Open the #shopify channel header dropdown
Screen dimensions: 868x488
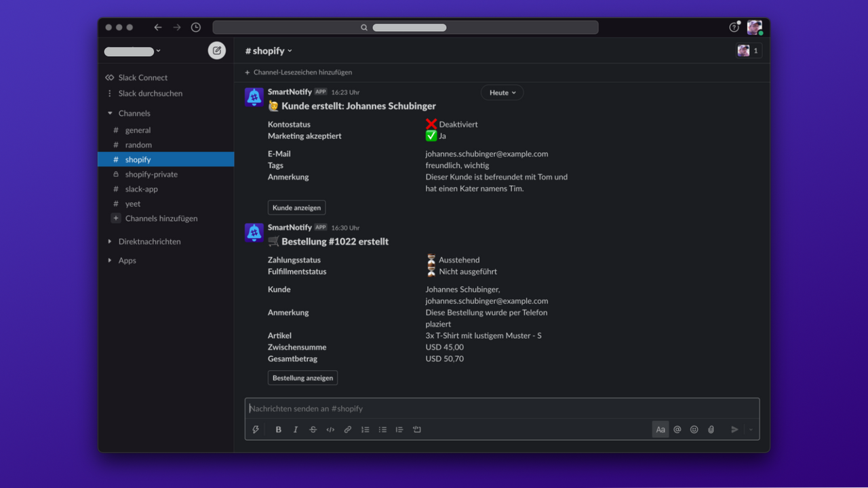[269, 51]
